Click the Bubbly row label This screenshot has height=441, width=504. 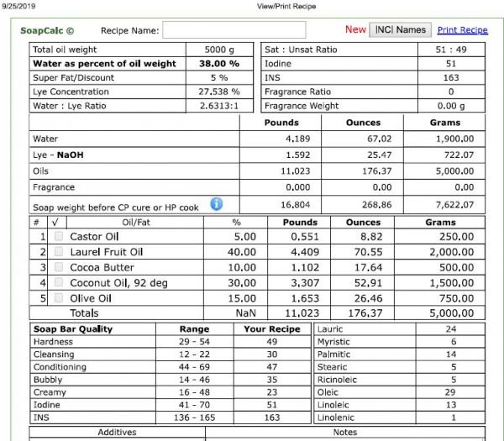coord(48,380)
